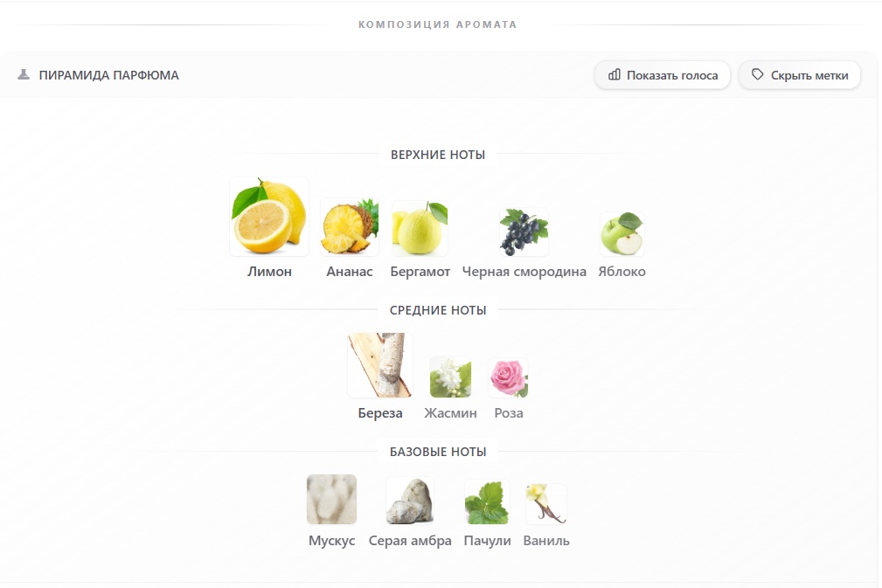Click the Показать голоса button

click(662, 75)
